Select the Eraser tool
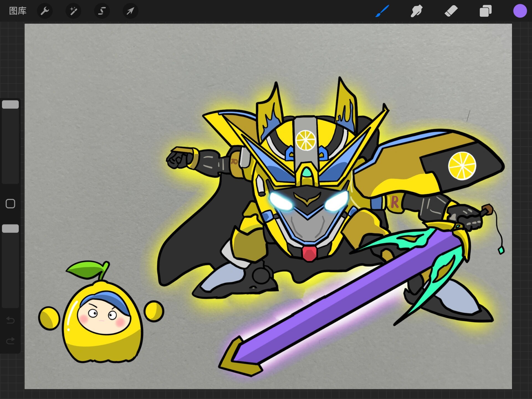The height and width of the screenshot is (399, 532). (x=451, y=11)
